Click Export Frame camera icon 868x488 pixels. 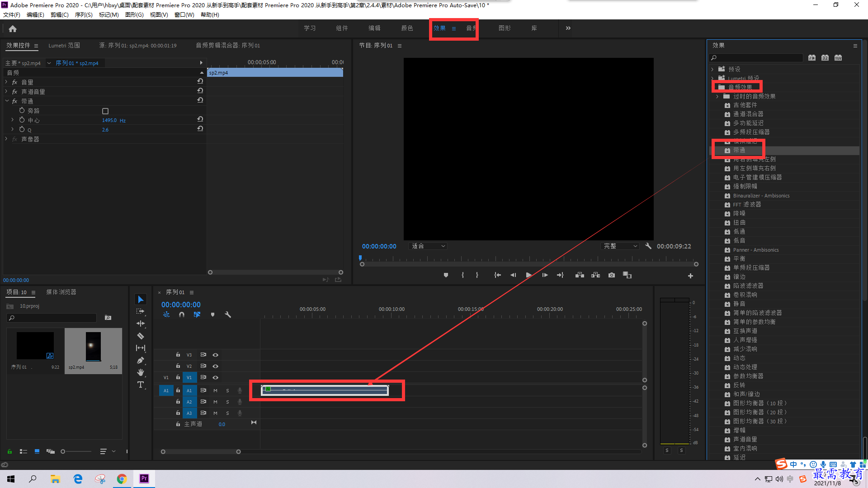click(x=612, y=275)
